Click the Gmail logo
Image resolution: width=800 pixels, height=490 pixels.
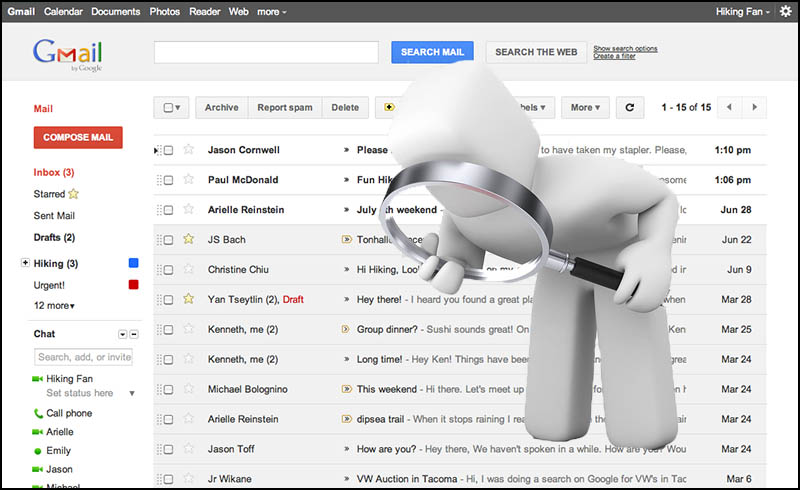(x=68, y=54)
